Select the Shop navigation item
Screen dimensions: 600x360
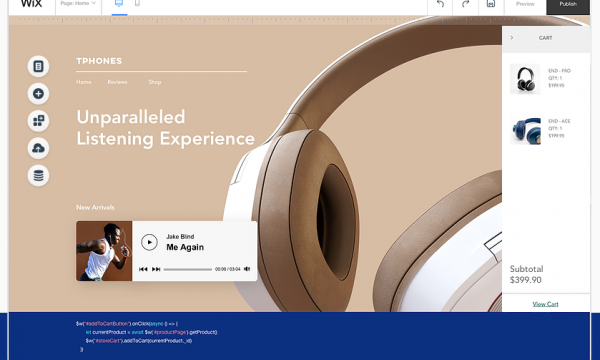tap(155, 82)
